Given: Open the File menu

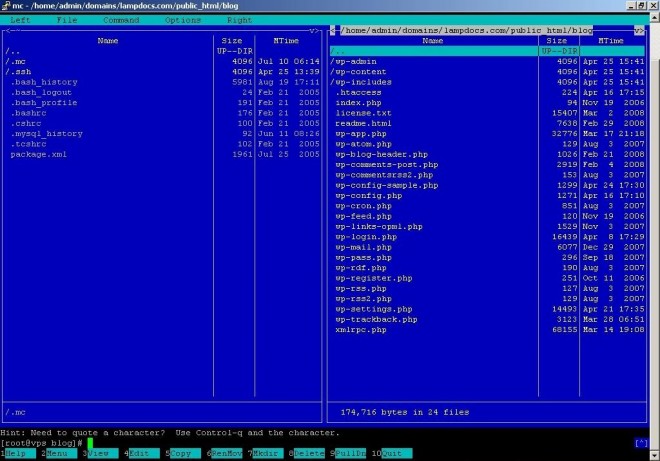Looking at the screenshot, I should (x=67, y=20).
